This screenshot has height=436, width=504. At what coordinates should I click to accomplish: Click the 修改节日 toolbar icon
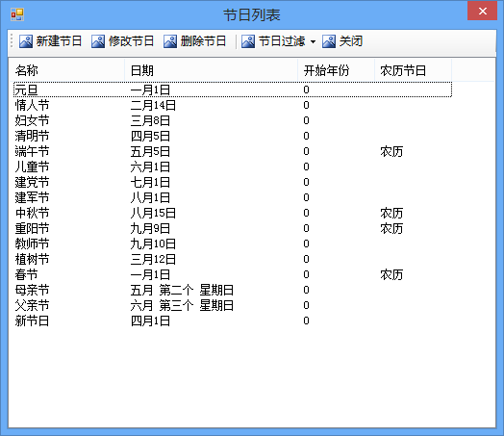point(98,41)
